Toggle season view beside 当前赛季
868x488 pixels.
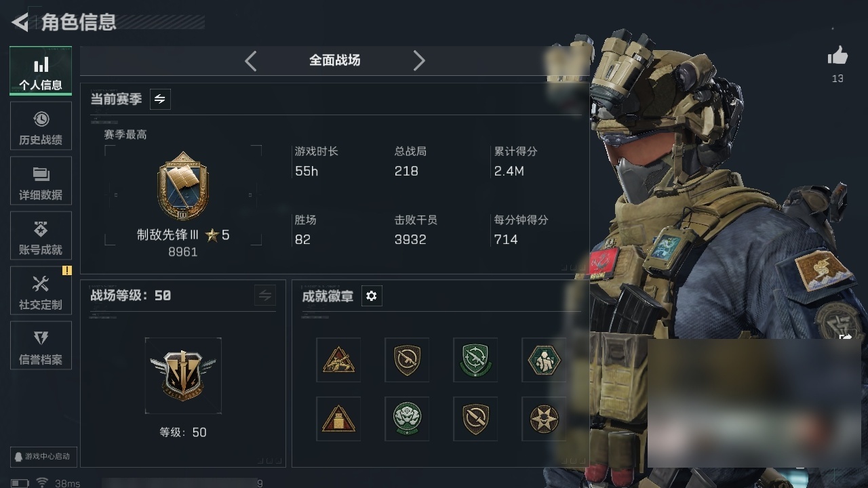click(159, 99)
